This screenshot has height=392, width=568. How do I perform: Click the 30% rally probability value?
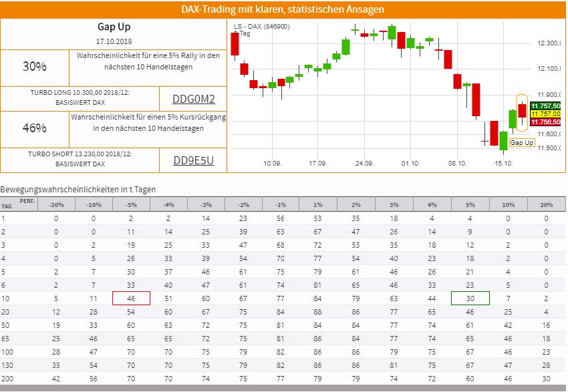[34, 66]
